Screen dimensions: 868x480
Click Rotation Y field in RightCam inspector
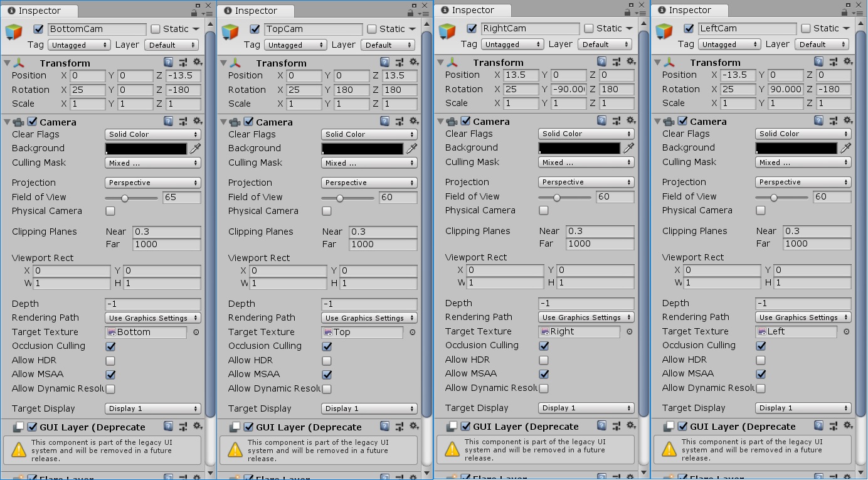[x=569, y=89]
